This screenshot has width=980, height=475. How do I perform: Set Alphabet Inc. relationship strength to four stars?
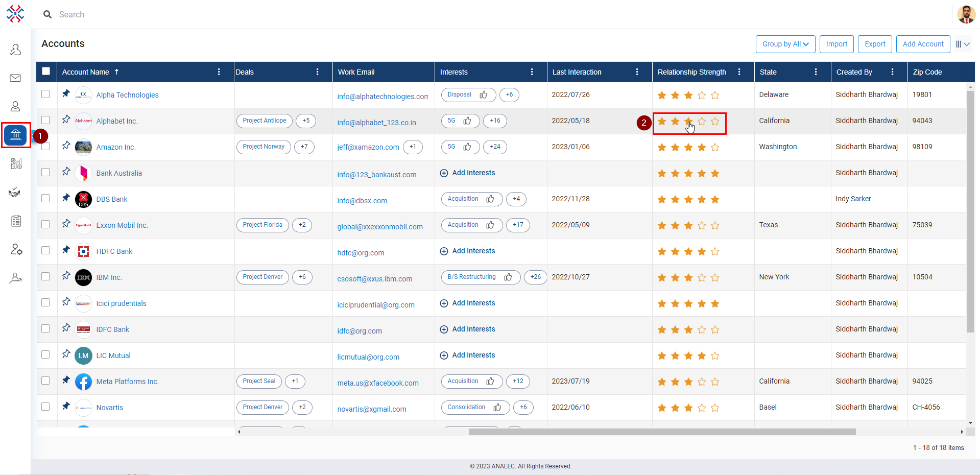(702, 121)
